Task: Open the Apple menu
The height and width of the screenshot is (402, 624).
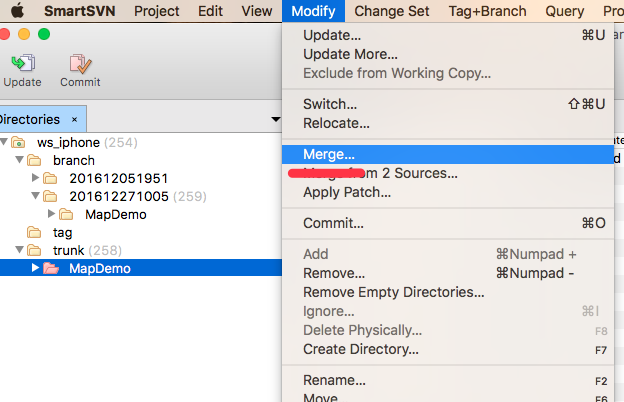Action: [x=17, y=11]
